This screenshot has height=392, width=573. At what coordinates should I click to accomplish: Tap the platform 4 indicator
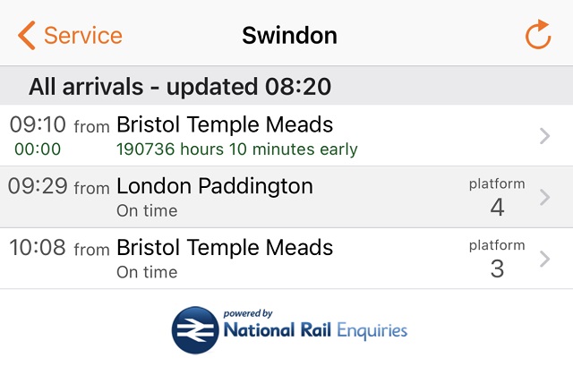point(497,198)
